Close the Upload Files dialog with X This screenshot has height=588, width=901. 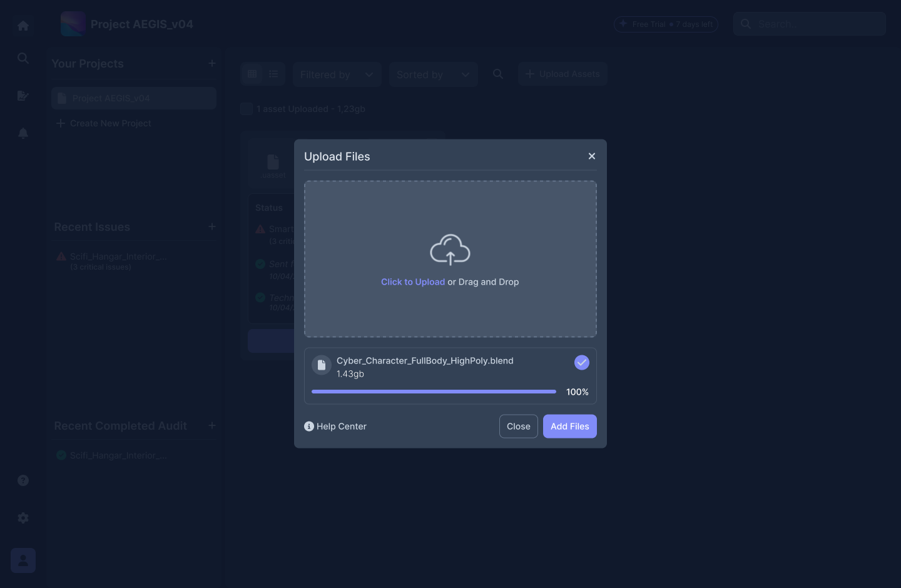pyautogui.click(x=592, y=156)
